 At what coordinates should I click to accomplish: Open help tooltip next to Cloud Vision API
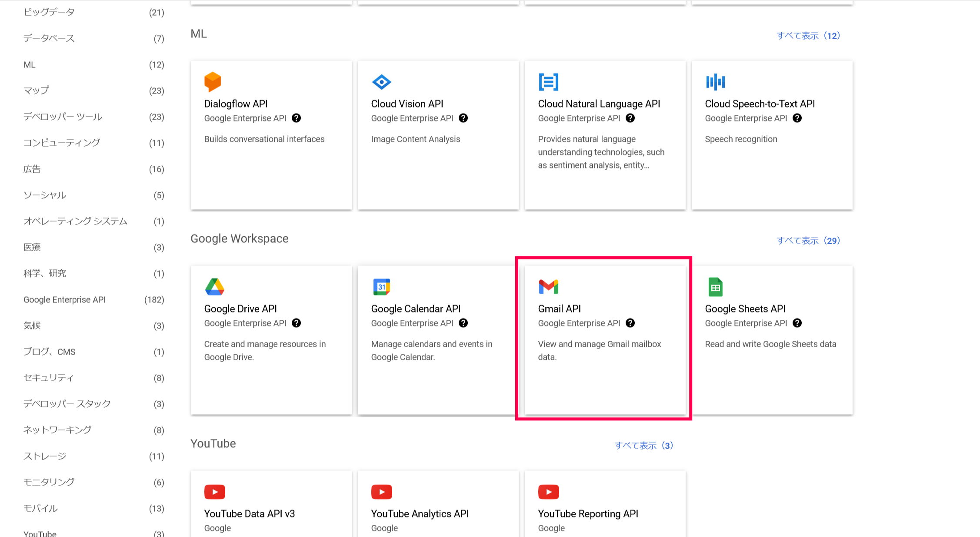tap(463, 118)
